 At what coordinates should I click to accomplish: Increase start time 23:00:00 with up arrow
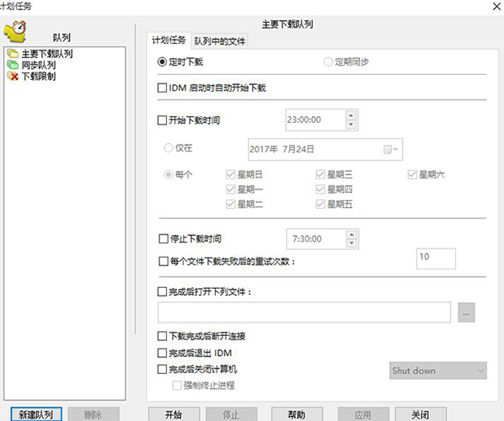pyautogui.click(x=351, y=115)
